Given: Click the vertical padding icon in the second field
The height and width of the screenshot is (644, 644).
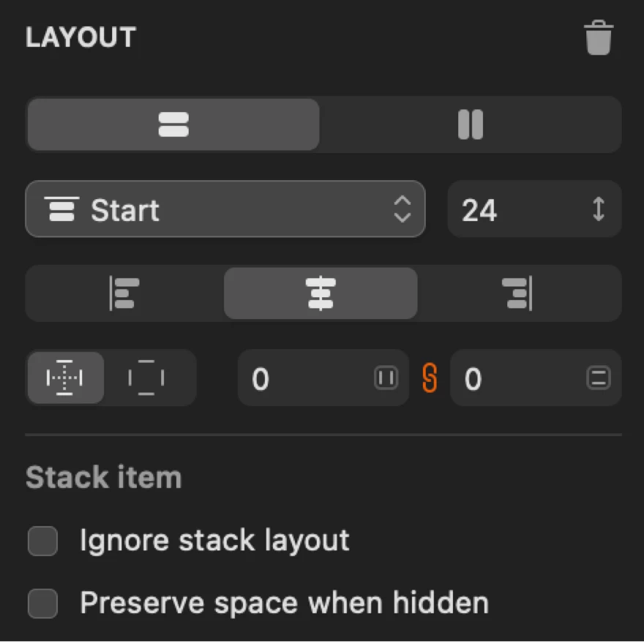Looking at the screenshot, I should 599,378.
